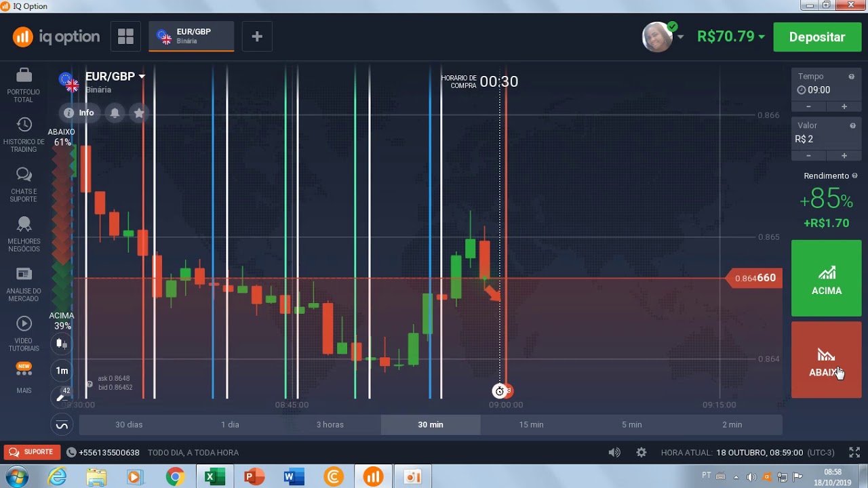Image resolution: width=868 pixels, height=488 pixels.
Task: Change the 1m candle interval
Action: pos(62,370)
